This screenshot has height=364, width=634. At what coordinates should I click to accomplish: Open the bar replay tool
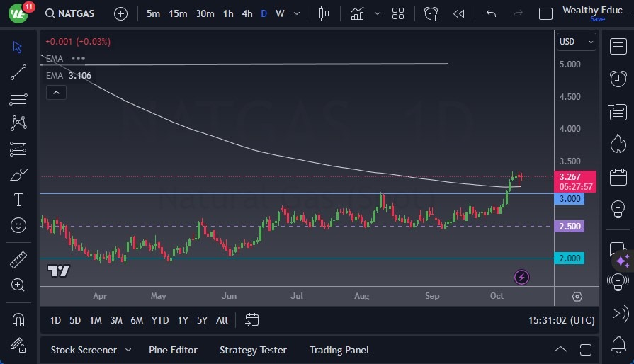[459, 13]
